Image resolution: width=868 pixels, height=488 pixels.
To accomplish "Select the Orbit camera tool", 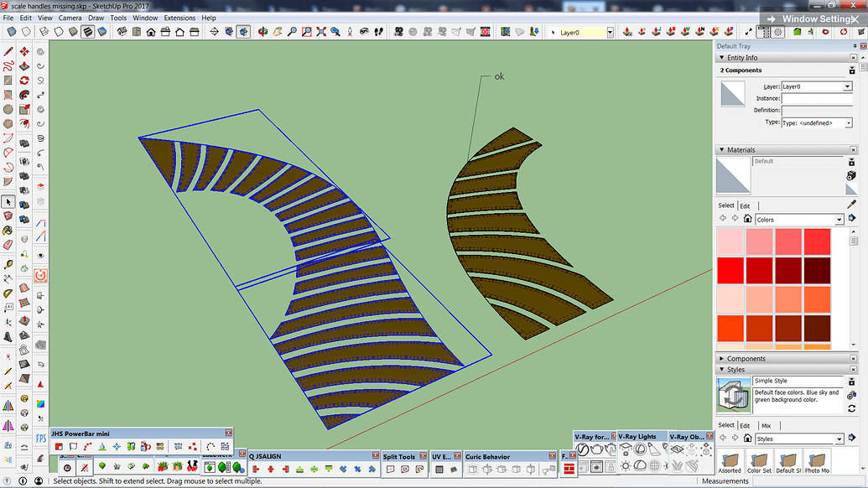I will (x=262, y=32).
